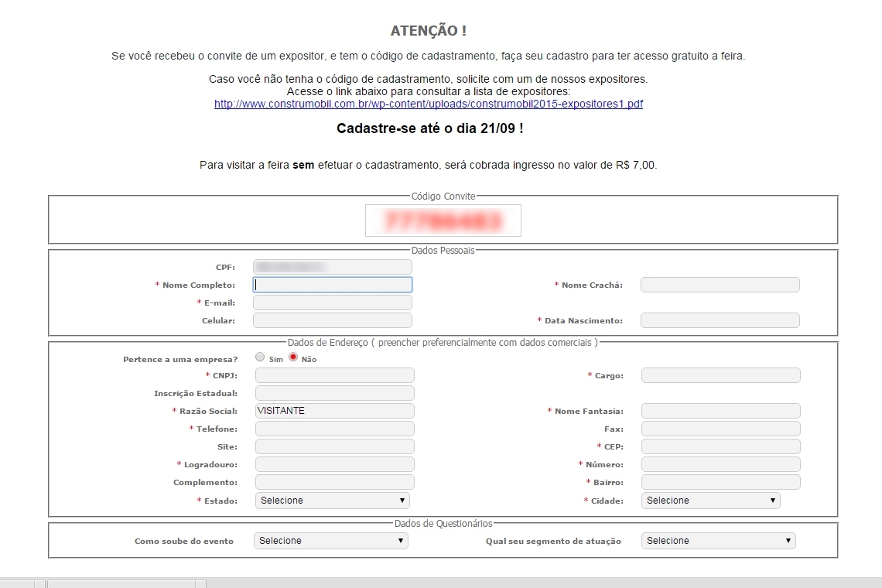Click the Nome Completo input field
This screenshot has width=882, height=588.
333,285
